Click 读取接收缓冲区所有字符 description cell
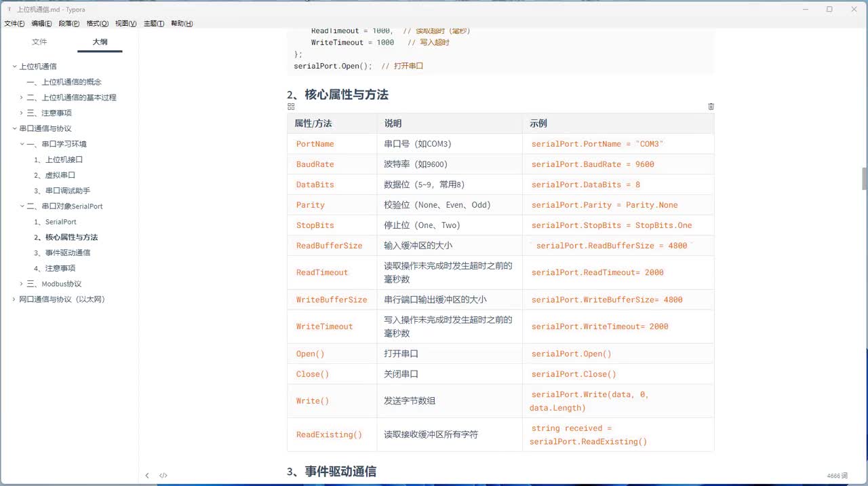 coord(450,434)
